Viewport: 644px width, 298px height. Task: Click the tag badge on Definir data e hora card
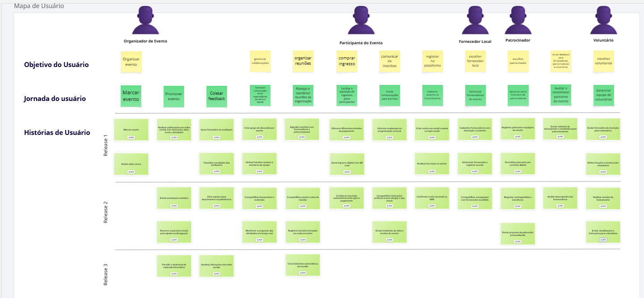click(131, 172)
